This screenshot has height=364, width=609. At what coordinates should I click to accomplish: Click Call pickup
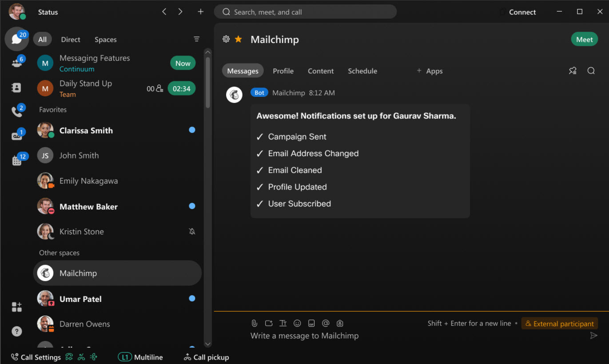[206, 357]
